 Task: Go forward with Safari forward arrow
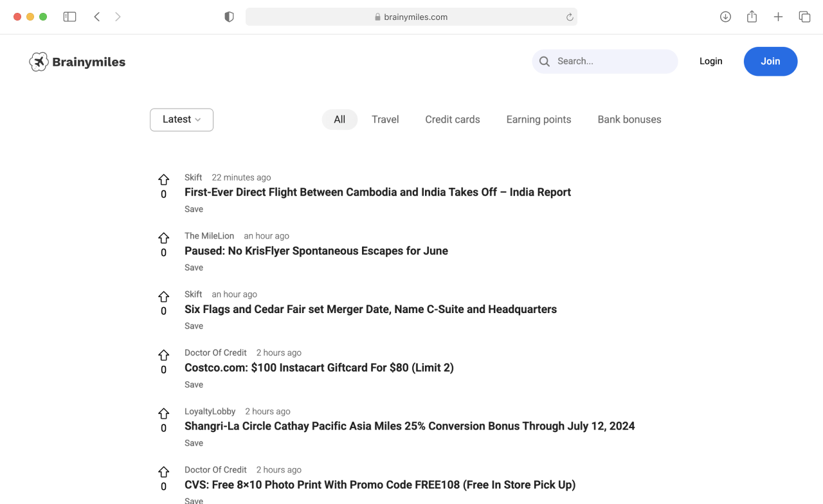click(118, 17)
